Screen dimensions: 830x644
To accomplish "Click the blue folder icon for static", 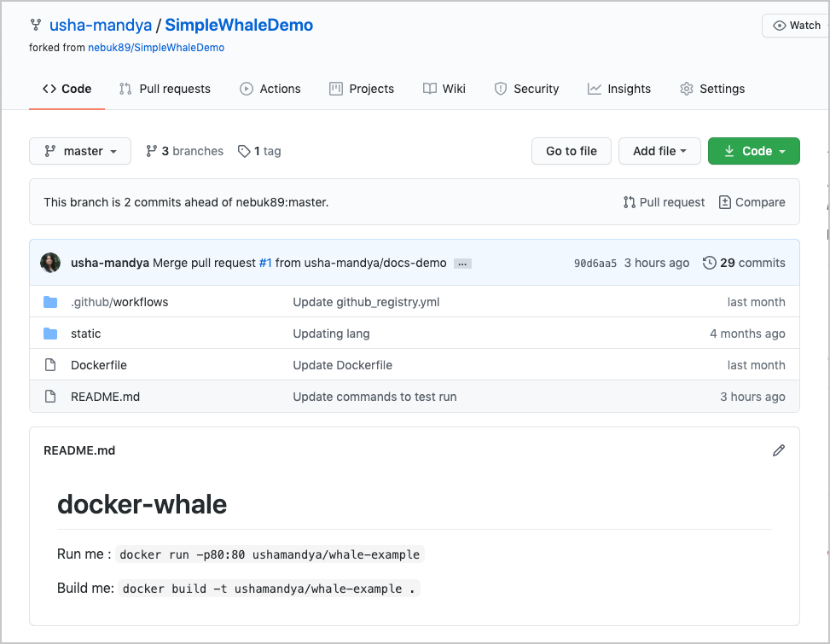I will [50, 333].
